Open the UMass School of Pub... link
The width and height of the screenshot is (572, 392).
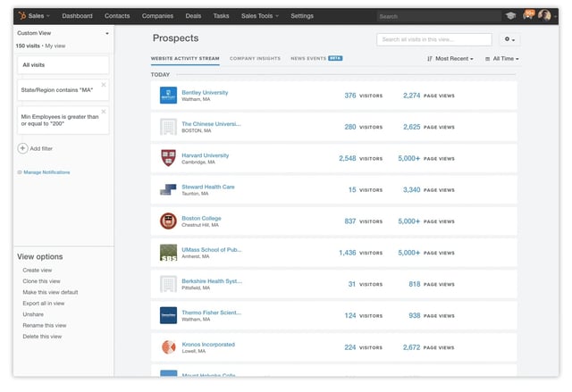click(212, 249)
